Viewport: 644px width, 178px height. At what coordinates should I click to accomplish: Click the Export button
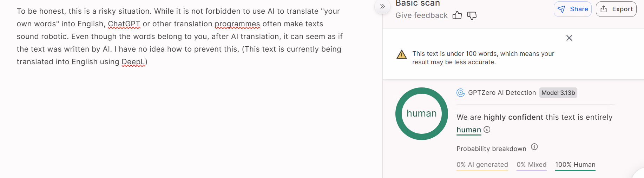pyautogui.click(x=616, y=9)
